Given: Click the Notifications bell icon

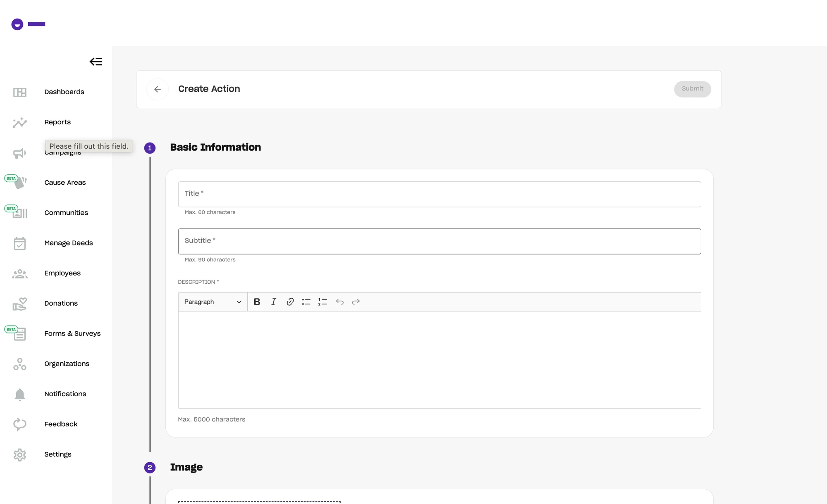Looking at the screenshot, I should click(19, 394).
